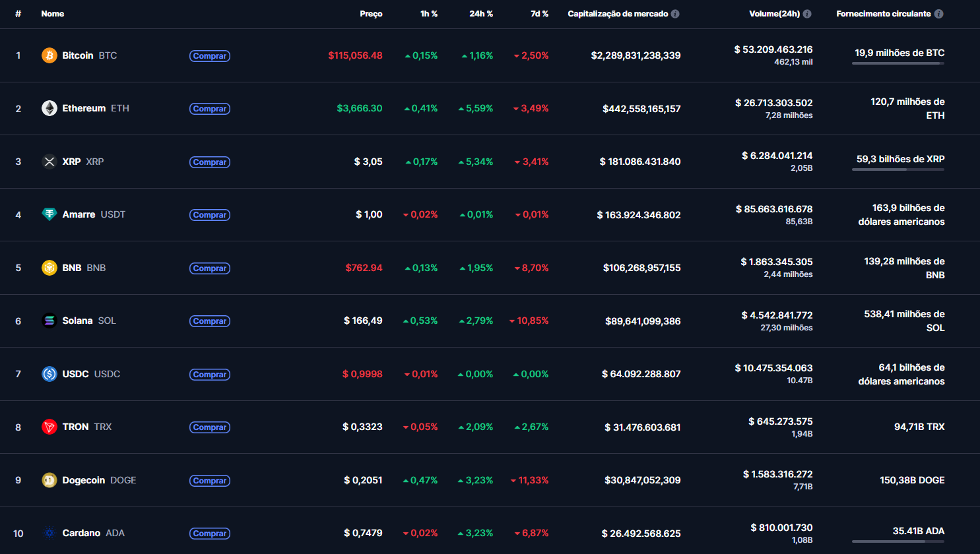Viewport: 980px width, 554px height.
Task: Click XRP circulating supply progress bar
Action: [898, 169]
